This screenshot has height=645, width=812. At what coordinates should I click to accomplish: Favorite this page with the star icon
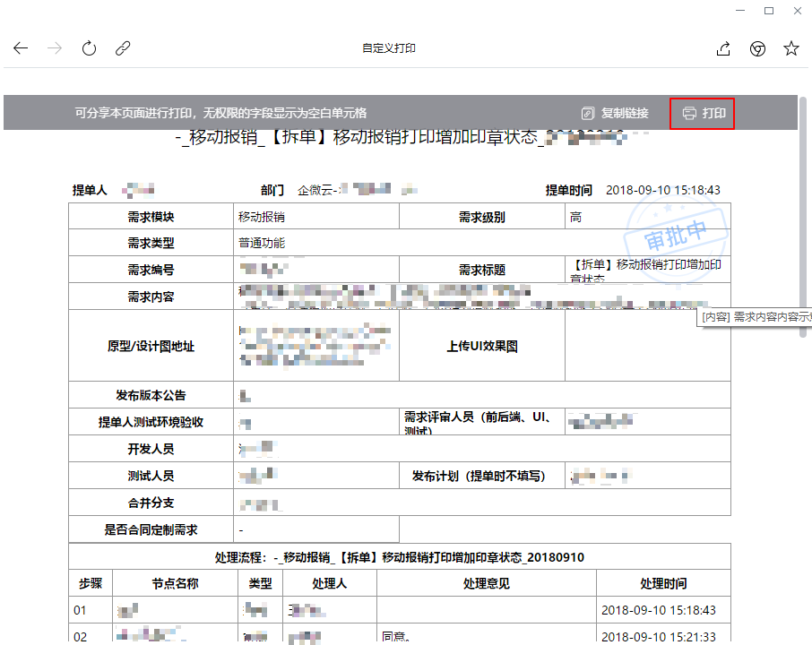[791, 48]
